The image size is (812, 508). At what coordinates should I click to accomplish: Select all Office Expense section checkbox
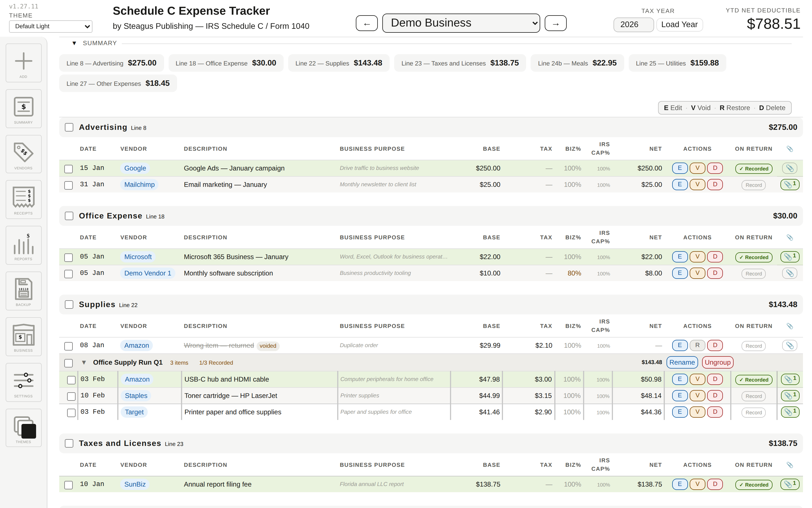(69, 216)
